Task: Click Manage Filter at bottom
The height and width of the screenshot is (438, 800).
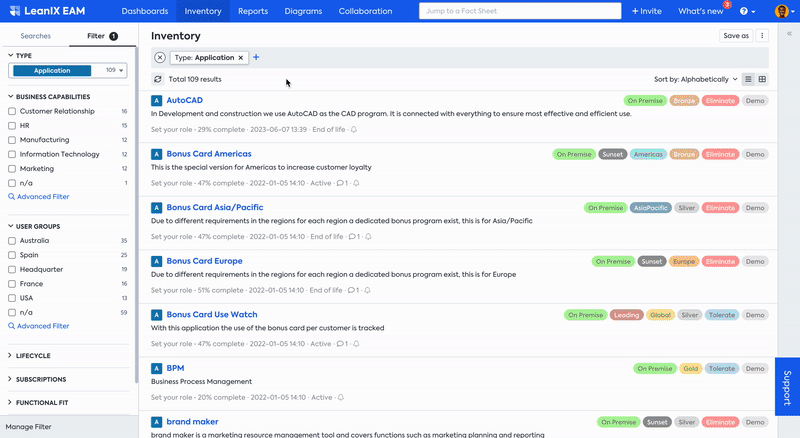Action: pyautogui.click(x=29, y=427)
